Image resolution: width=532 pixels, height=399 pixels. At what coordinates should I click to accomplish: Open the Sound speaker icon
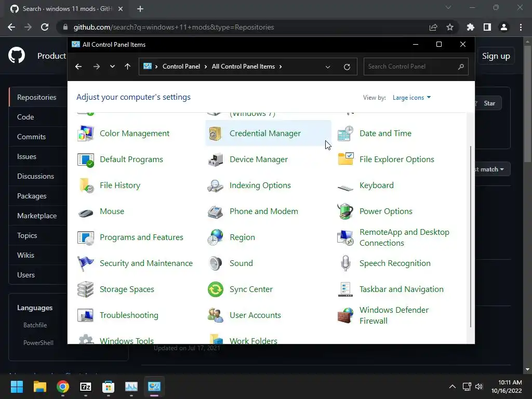tap(216, 263)
